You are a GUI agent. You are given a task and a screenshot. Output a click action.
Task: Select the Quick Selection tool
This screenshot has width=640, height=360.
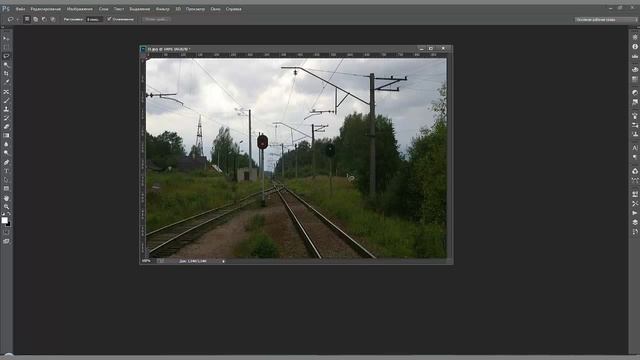point(6,65)
